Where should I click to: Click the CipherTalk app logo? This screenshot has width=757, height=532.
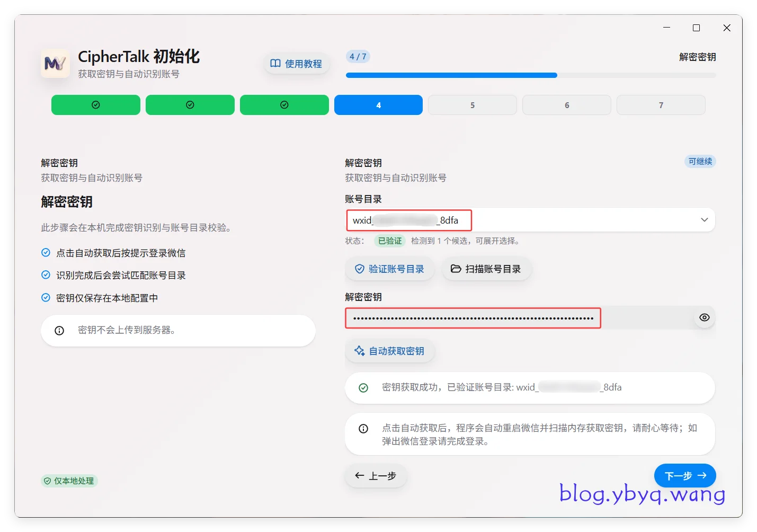tap(55, 64)
